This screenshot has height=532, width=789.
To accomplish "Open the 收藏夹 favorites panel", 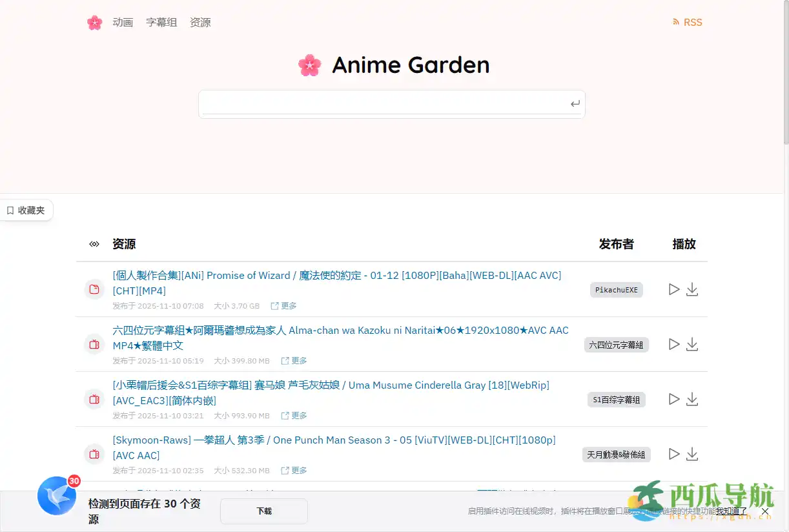I will tap(26, 210).
